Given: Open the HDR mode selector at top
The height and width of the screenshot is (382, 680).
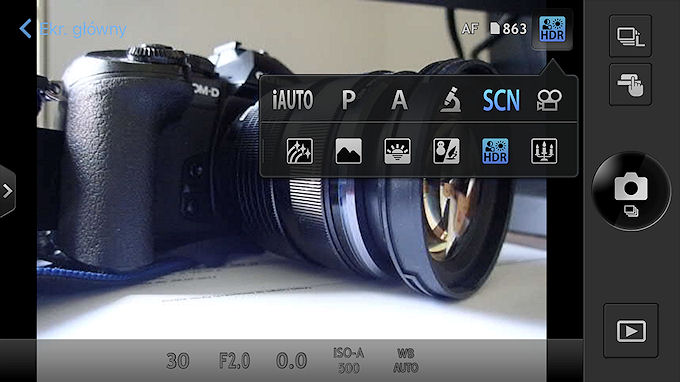Looking at the screenshot, I should [552, 29].
